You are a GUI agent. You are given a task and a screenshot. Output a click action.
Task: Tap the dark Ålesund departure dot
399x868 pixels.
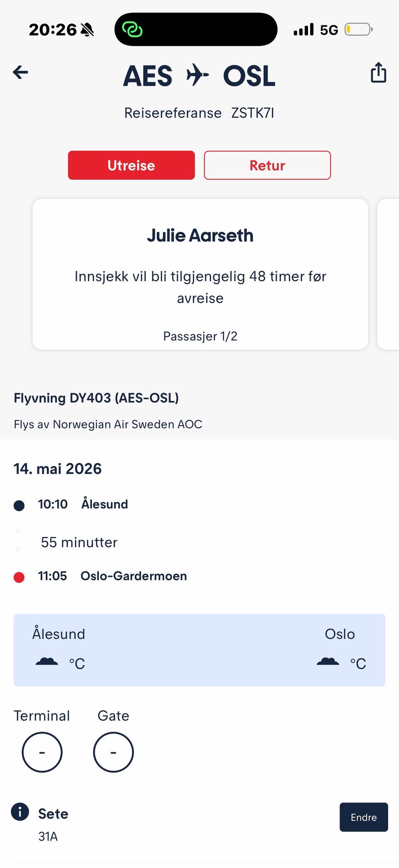(19, 505)
